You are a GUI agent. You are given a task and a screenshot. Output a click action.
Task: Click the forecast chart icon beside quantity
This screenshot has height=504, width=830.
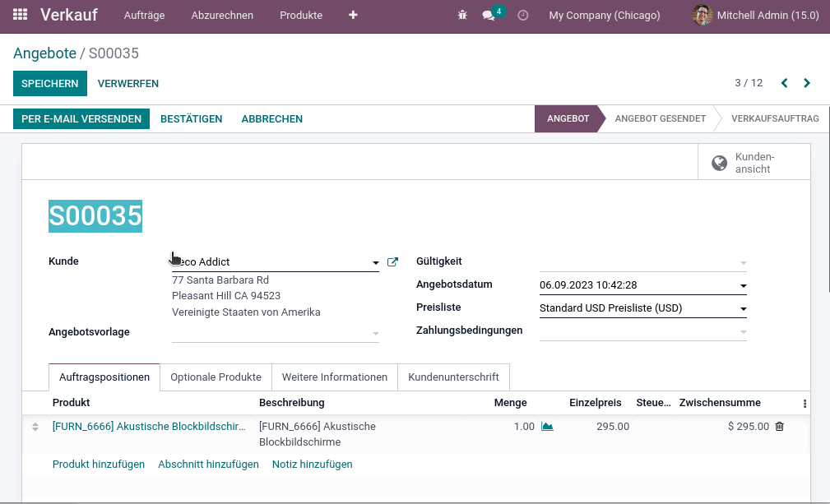tap(547, 426)
